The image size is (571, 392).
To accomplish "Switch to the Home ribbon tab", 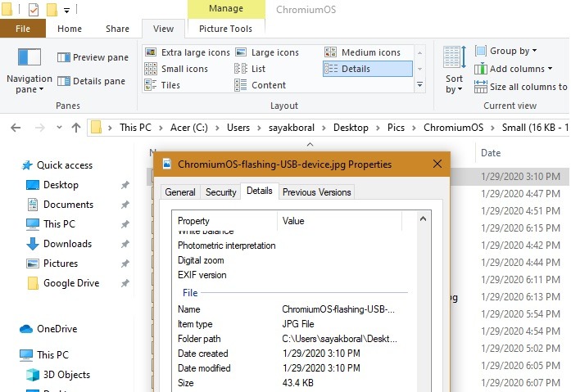I will [70, 29].
